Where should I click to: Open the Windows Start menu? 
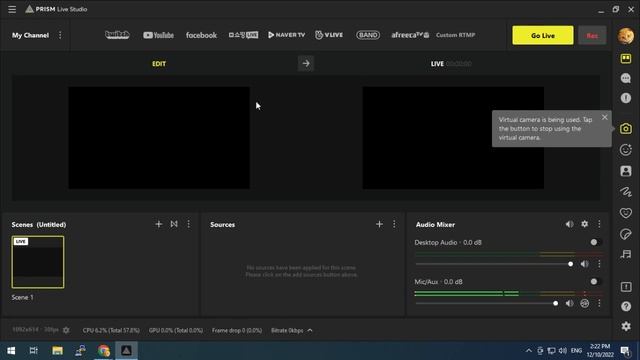point(11,351)
